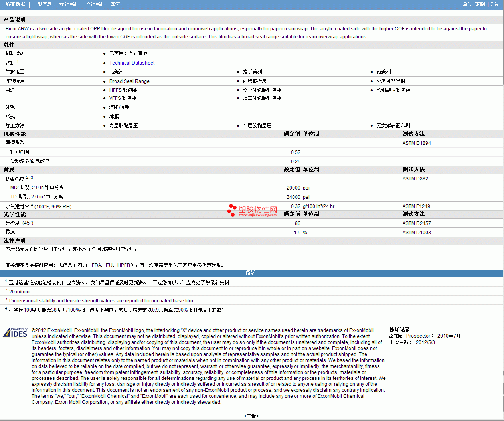Open the 光学性能 tab
Viewport: 504px width, 421px height.
click(x=94, y=4)
